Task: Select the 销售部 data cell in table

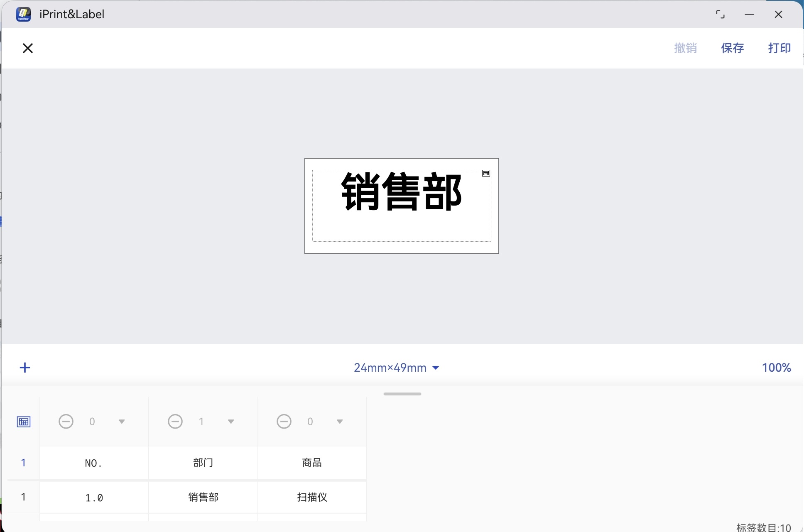Action: pos(203,497)
